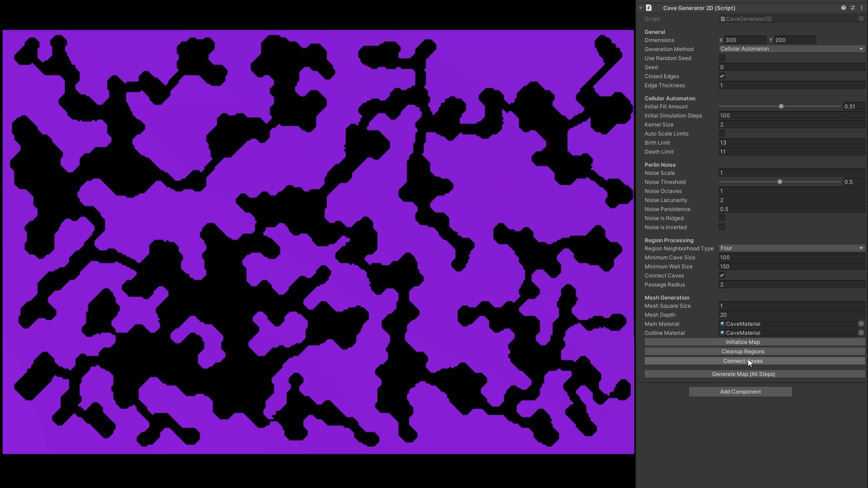
Task: Uncheck Connect Caves
Action: [722, 275]
